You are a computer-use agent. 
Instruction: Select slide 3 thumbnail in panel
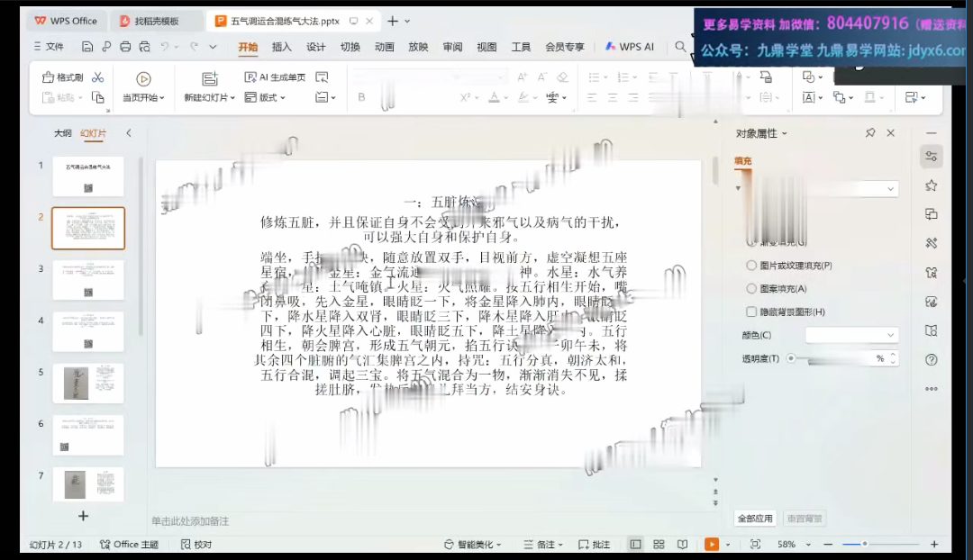point(88,280)
